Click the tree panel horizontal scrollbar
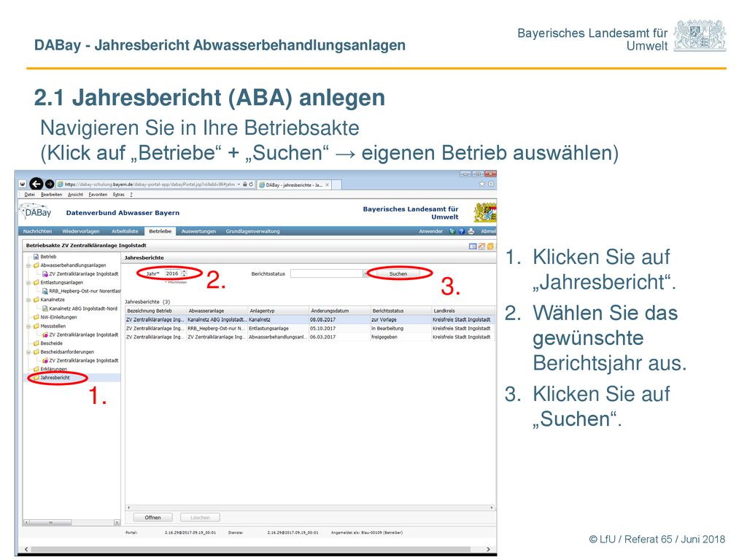This screenshot has height=560, width=747. click(x=71, y=522)
